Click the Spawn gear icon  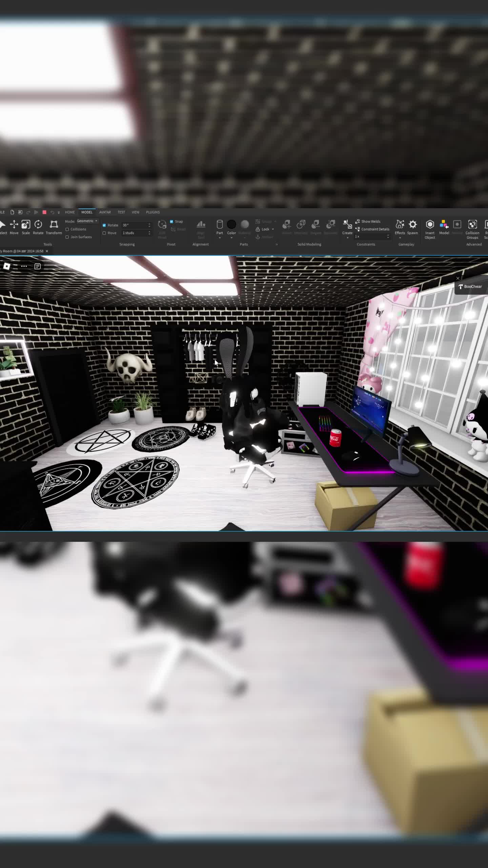point(412,227)
